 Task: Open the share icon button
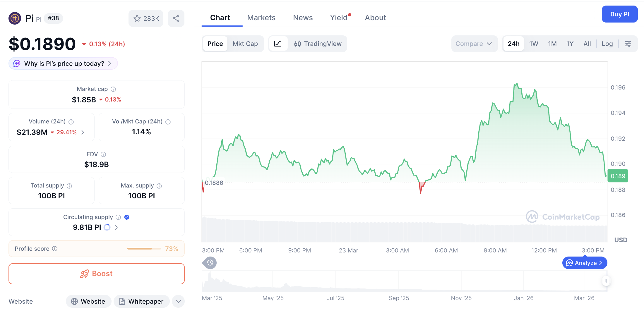(x=176, y=18)
